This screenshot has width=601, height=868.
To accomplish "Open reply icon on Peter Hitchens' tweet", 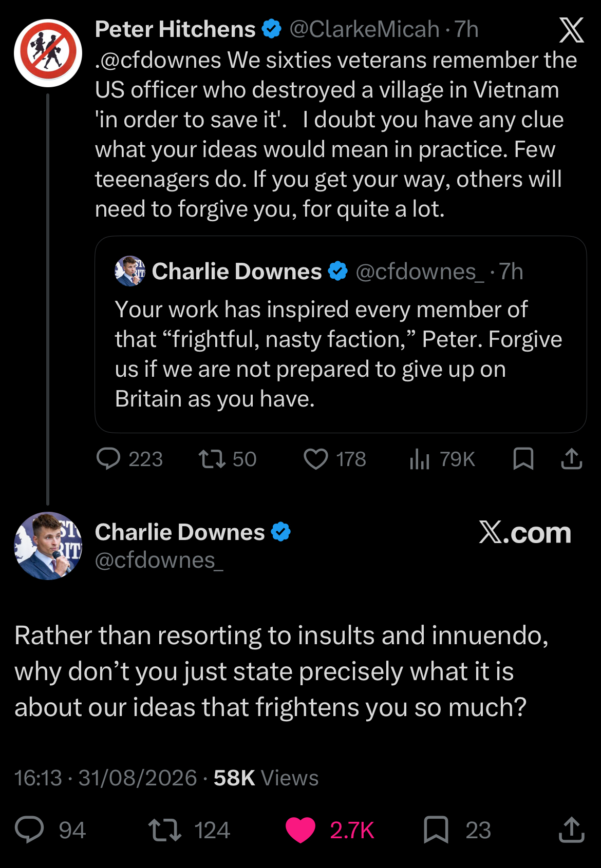I will tap(108, 459).
